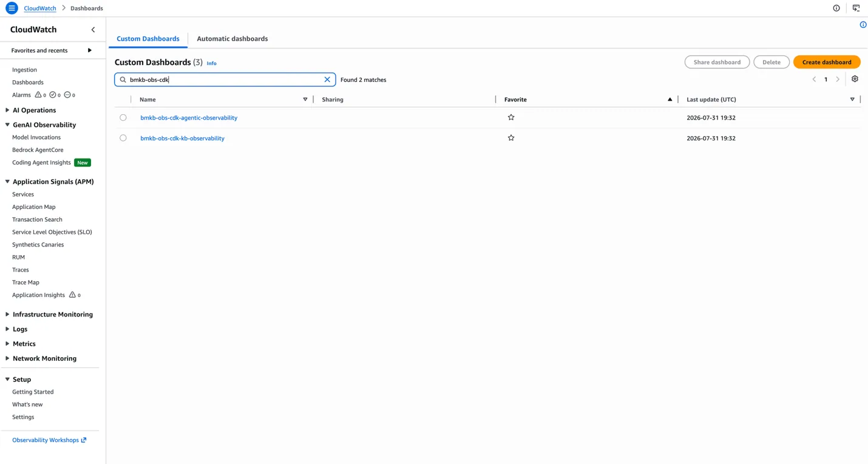Open the CloudShell icon in top bar

tap(856, 8)
